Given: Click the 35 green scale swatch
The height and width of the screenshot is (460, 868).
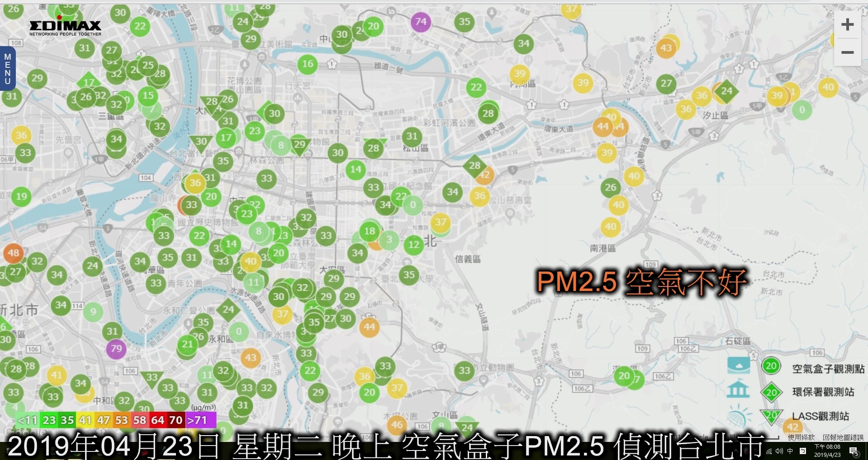Looking at the screenshot, I should (x=67, y=420).
